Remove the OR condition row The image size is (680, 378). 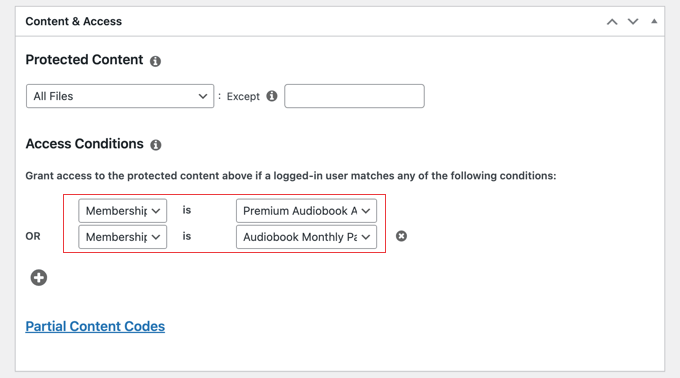coord(402,236)
